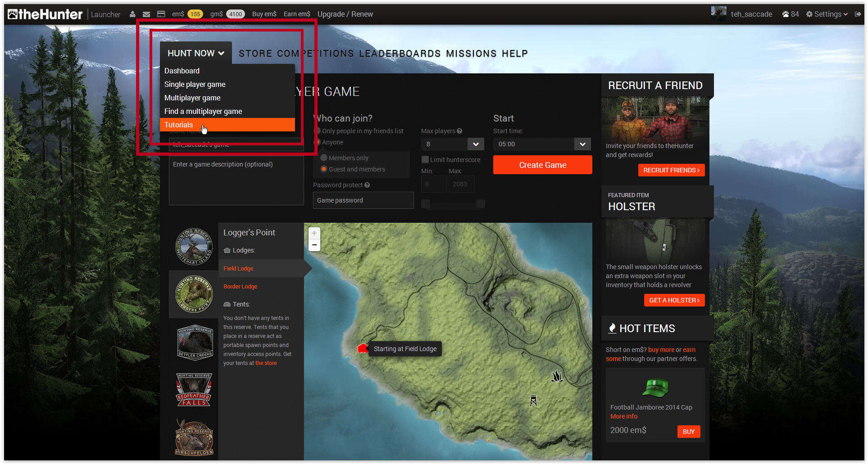Zoom in on the map
The height and width of the screenshot is (464, 868).
pos(314,233)
